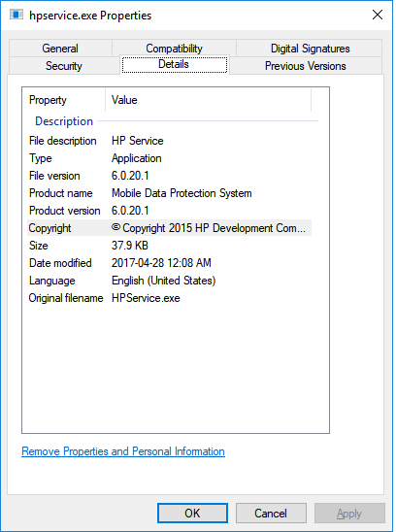396x532 pixels.
Task: Open the Previous Versions tab
Action: [x=306, y=65]
